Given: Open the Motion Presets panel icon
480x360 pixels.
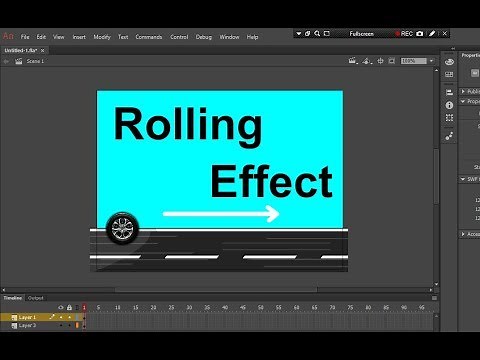Looking at the screenshot, I should pyautogui.click(x=449, y=136).
